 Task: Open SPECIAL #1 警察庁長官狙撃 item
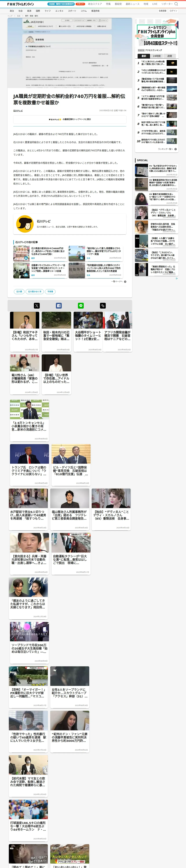157,170
